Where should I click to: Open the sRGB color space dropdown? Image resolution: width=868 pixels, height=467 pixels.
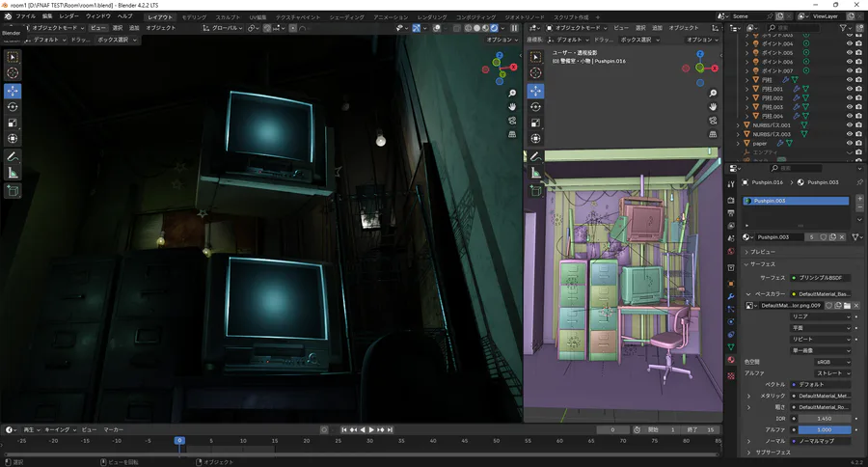click(832, 362)
